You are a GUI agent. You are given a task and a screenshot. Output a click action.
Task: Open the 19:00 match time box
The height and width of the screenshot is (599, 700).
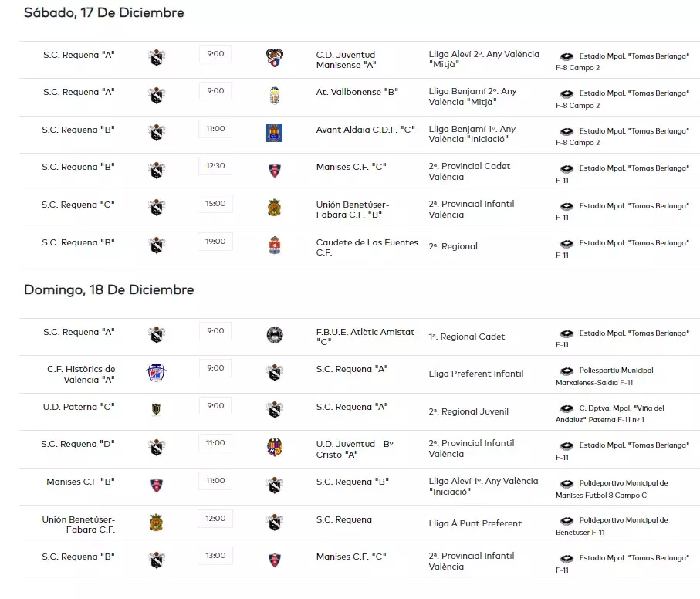click(x=215, y=242)
